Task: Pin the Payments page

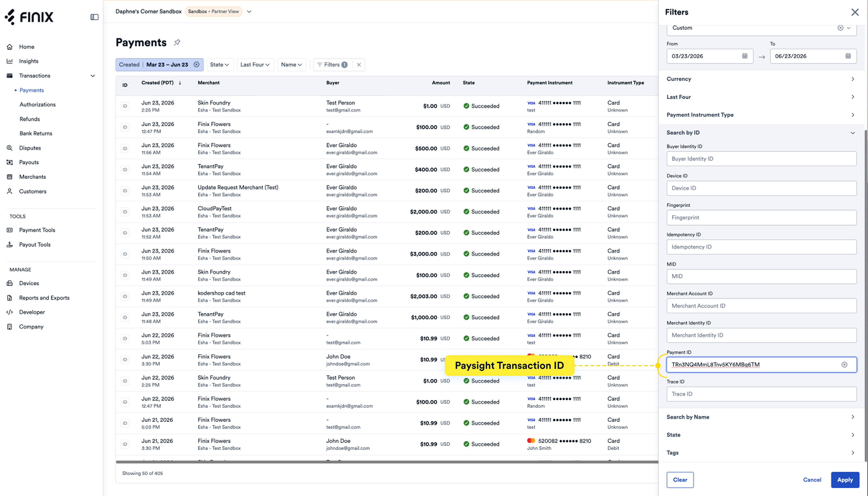Action: click(x=177, y=42)
